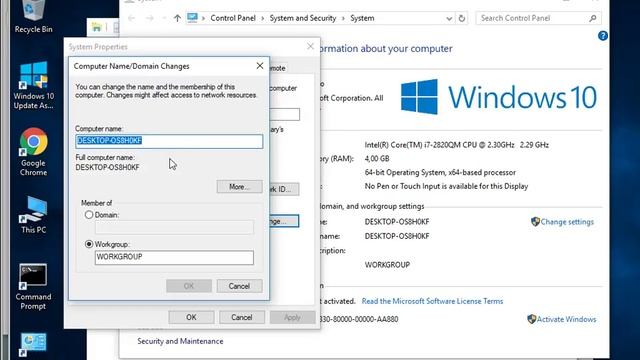Select the Domain radio button
Image resolution: width=640 pixels, height=360 pixels.
click(x=89, y=215)
